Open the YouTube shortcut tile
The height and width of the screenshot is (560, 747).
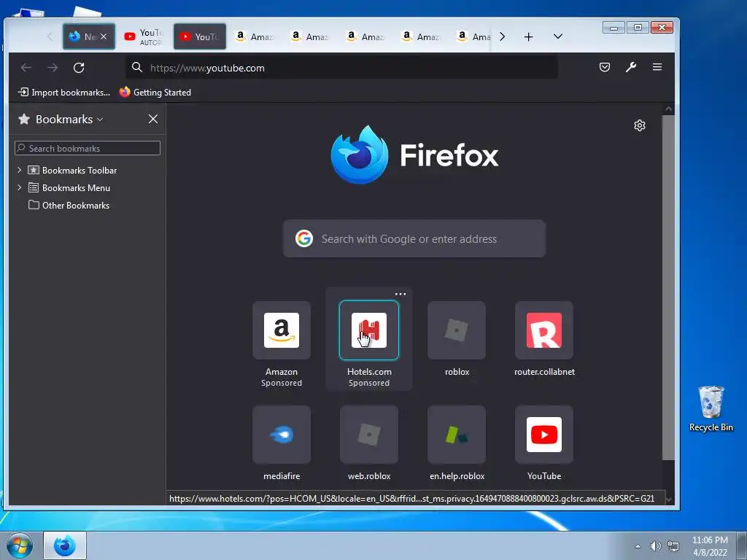coord(544,435)
